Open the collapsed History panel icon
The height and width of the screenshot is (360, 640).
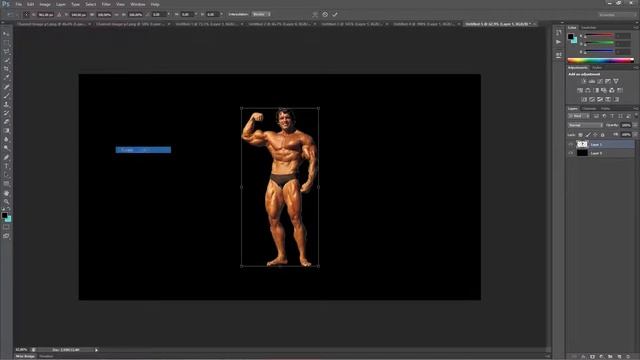tap(559, 33)
